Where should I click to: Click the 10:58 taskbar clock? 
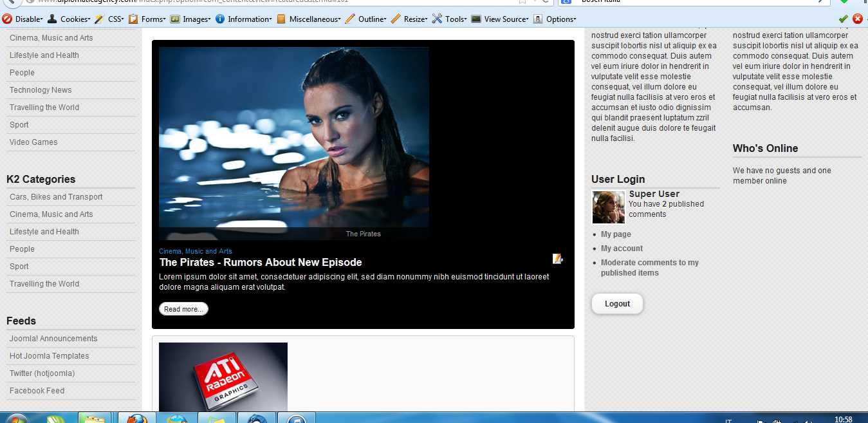click(843, 420)
